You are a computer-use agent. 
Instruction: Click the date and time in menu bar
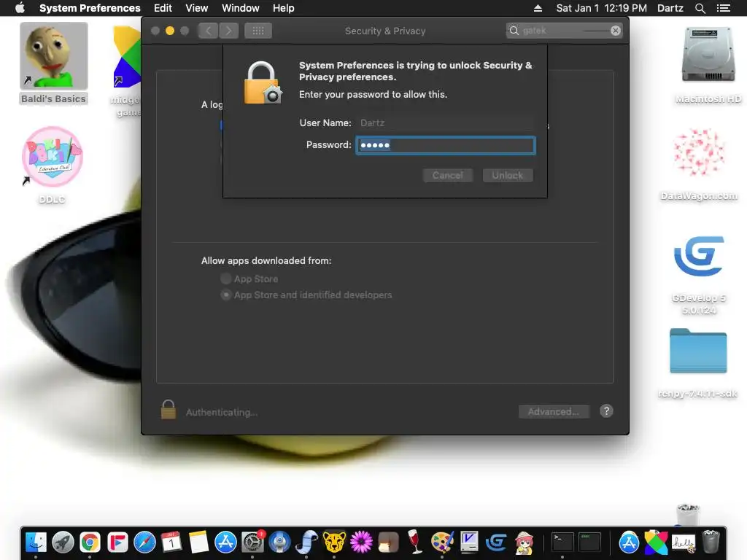(x=601, y=8)
